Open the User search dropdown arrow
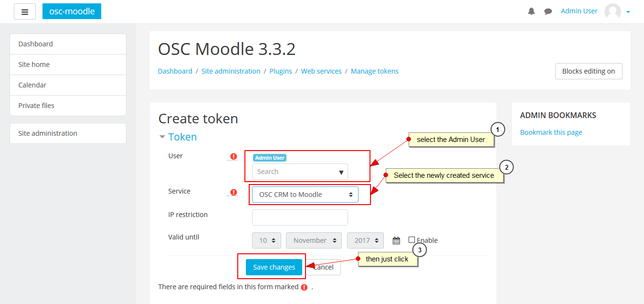Screen dimensions: 644x304 pos(341,172)
